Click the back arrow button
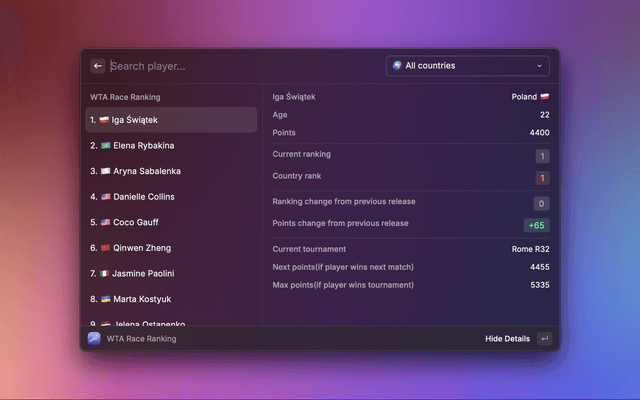 (98, 66)
